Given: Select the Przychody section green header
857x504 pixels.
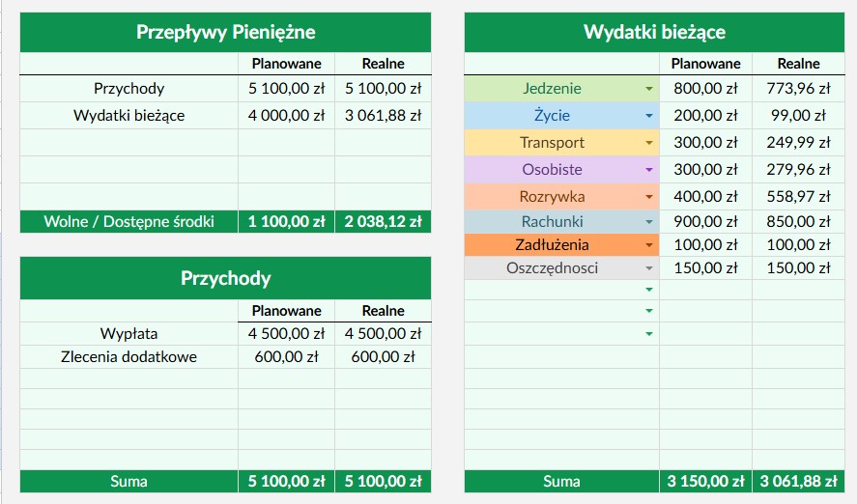Looking at the screenshot, I should coord(225,279).
